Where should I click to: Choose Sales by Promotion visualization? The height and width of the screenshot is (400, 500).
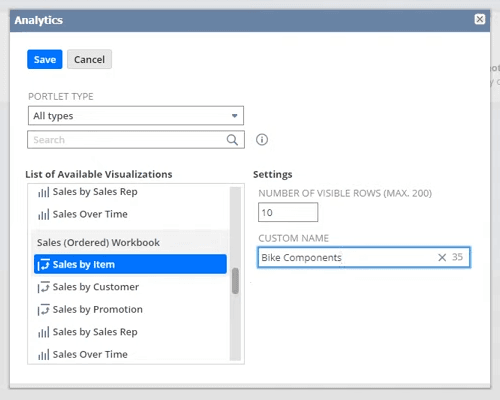click(x=98, y=309)
